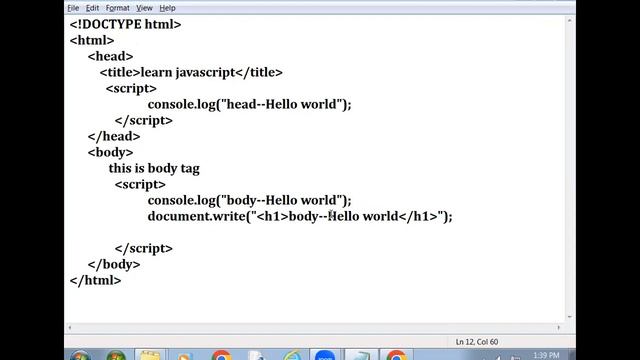Open the Format menu
640x360 pixels.
(x=118, y=8)
